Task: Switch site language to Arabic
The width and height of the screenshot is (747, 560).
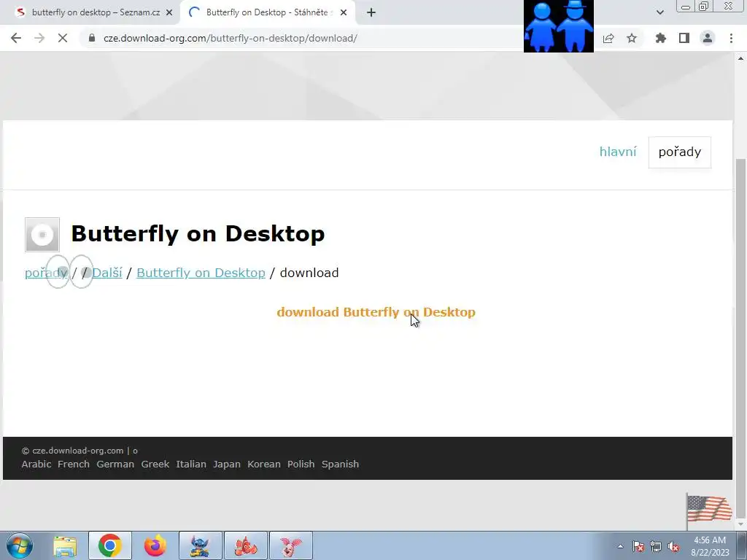Action: (36, 464)
